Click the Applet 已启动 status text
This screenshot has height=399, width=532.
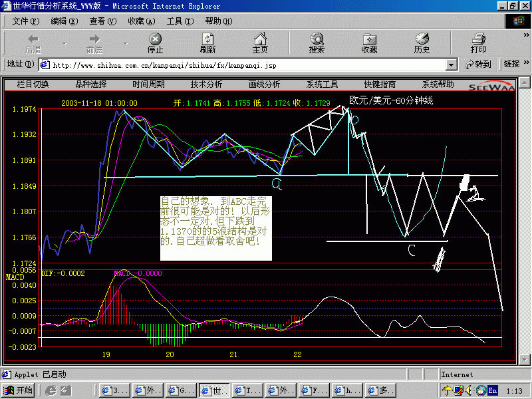tap(40, 374)
